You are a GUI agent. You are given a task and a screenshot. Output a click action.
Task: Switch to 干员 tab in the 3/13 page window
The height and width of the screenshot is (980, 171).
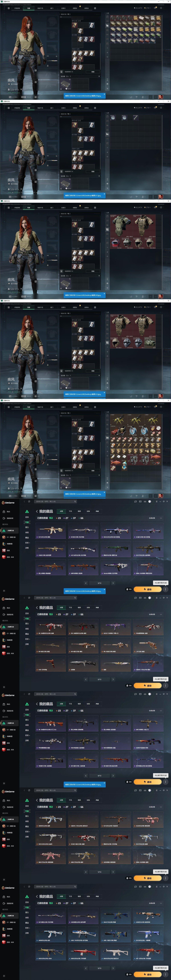click(x=70, y=511)
